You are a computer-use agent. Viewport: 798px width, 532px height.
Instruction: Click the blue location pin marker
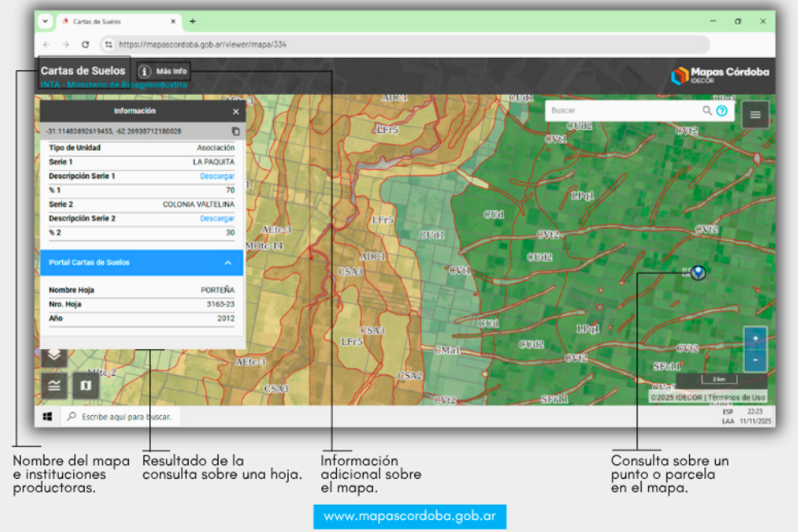[698, 272]
